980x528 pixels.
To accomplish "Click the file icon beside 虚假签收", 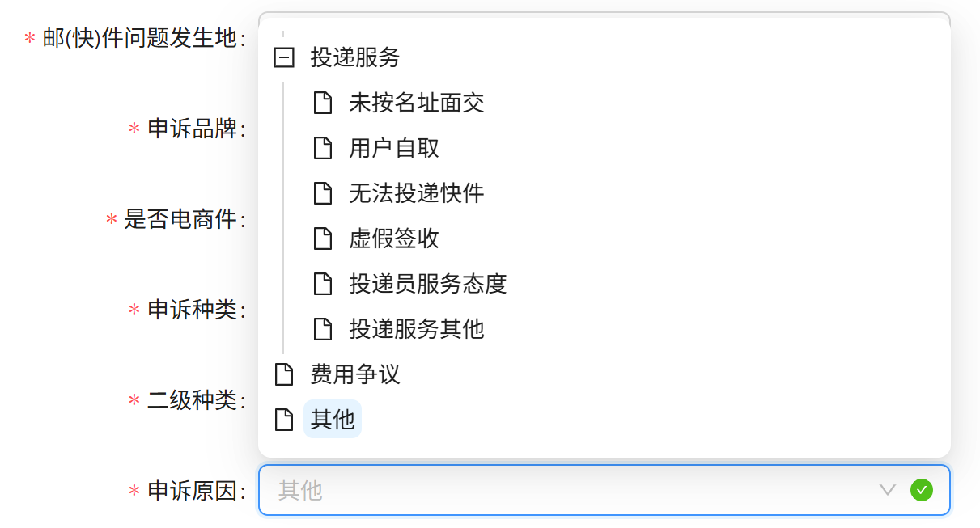I will tap(323, 239).
